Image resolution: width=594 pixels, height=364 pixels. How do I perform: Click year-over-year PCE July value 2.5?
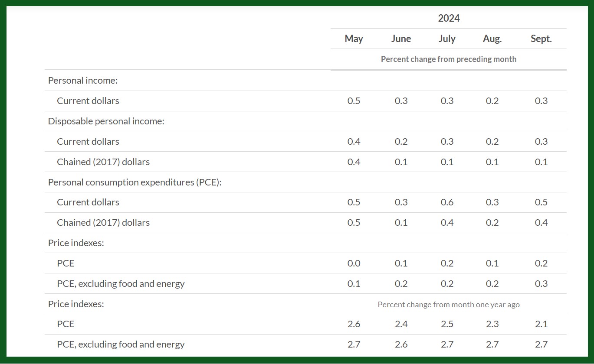pyautogui.click(x=447, y=324)
